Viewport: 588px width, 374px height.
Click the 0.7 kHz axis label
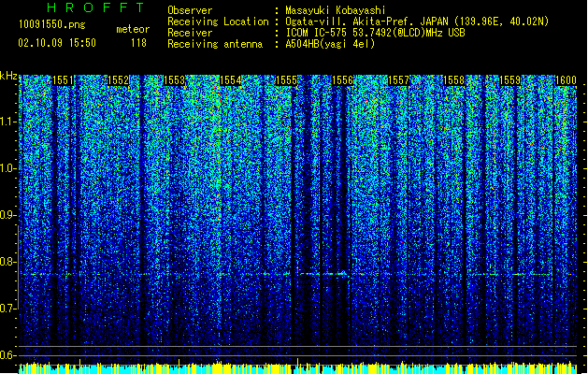coord(8,309)
